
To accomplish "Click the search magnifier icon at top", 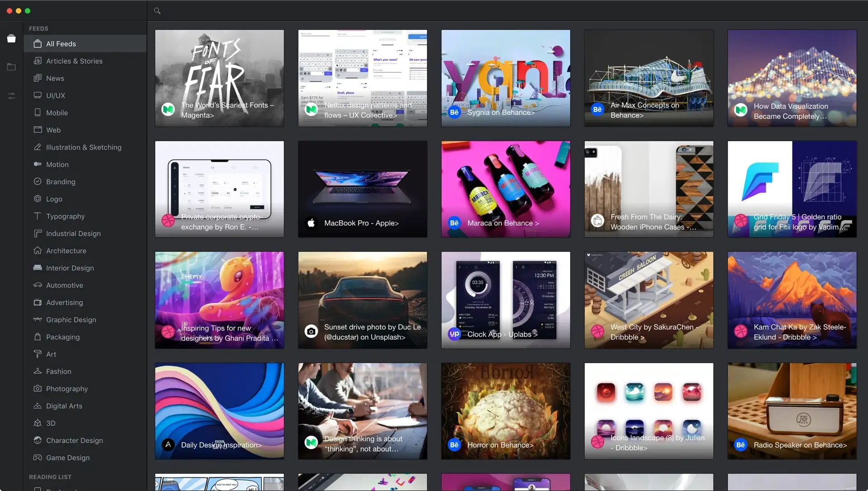I will click(x=156, y=10).
